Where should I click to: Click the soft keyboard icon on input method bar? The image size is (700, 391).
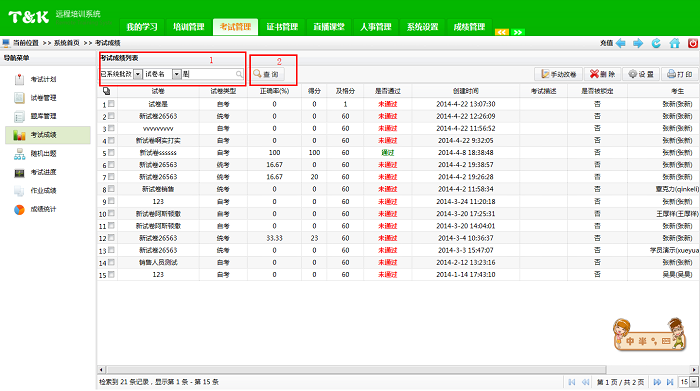click(666, 341)
